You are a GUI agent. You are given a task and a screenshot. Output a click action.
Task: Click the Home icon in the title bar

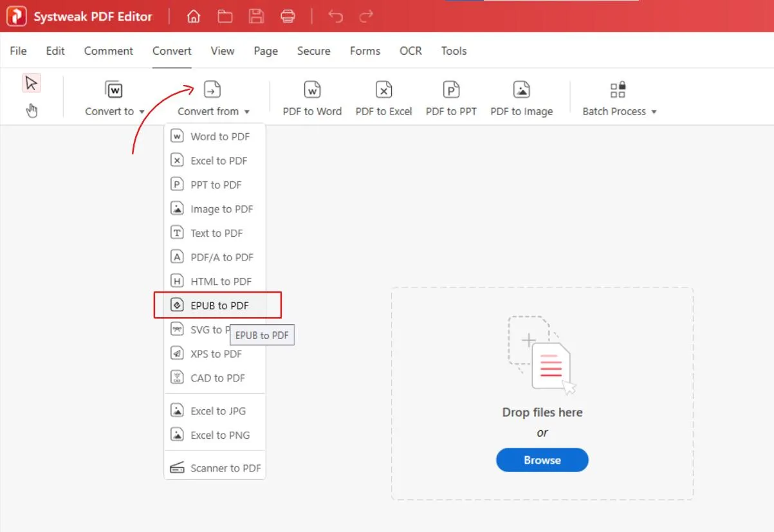tap(193, 16)
